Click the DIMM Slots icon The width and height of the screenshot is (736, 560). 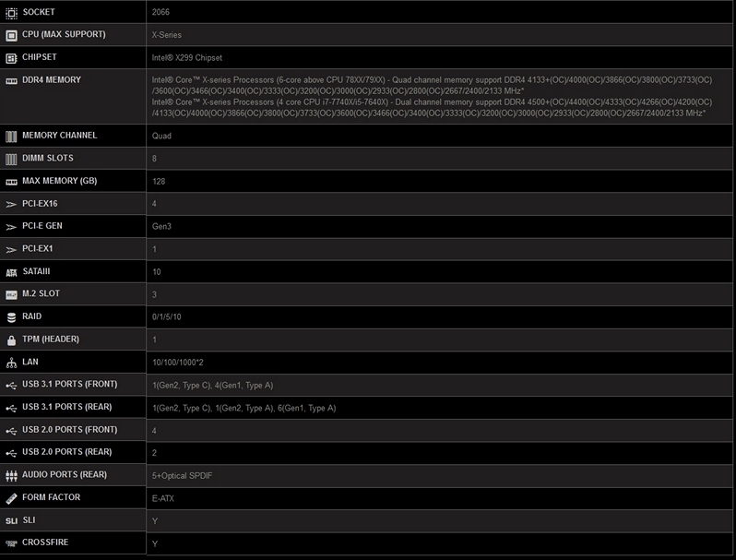coord(11,159)
